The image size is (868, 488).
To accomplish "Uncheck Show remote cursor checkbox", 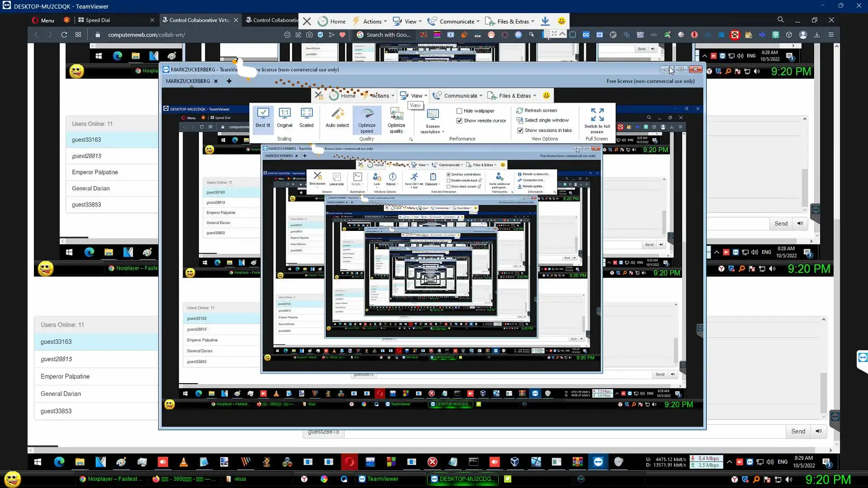I will pyautogui.click(x=459, y=121).
